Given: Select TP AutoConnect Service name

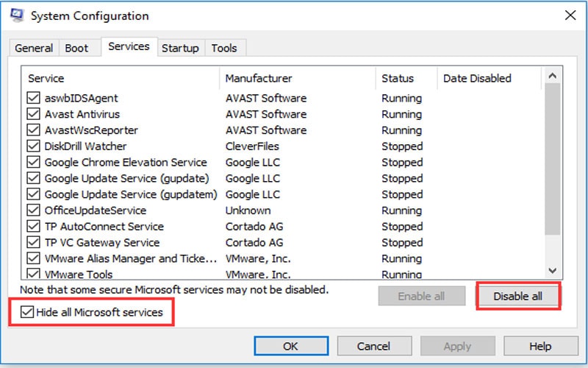Looking at the screenshot, I should tap(104, 227).
